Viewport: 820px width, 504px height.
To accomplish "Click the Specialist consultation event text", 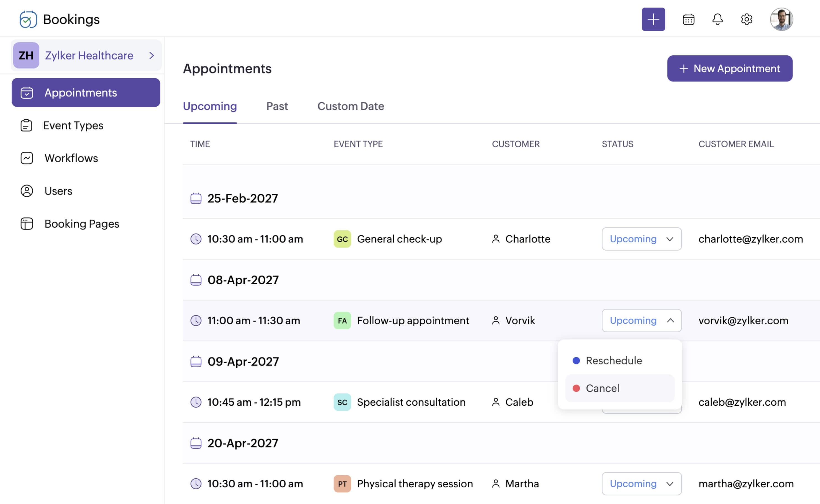I will 411,402.
